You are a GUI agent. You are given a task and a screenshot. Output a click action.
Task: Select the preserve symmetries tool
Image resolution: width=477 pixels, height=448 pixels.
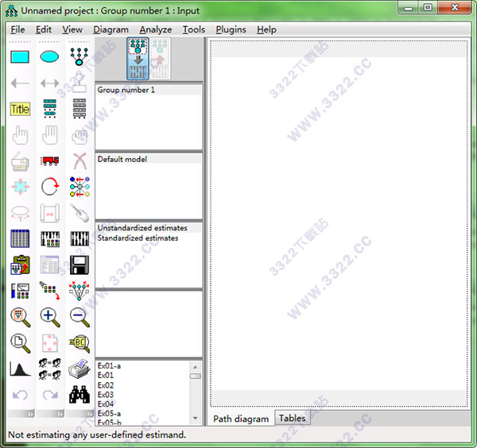coord(79,291)
